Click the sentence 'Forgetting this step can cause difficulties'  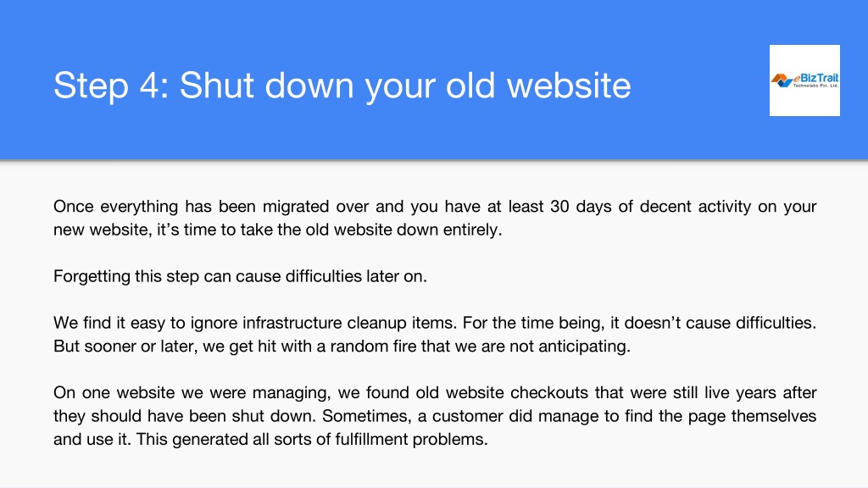(240, 276)
